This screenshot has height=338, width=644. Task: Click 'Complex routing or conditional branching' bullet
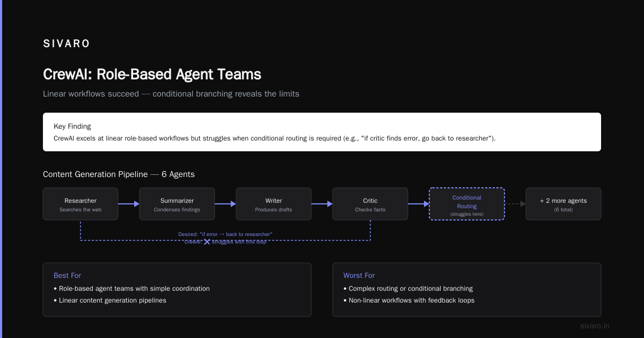[x=408, y=289]
